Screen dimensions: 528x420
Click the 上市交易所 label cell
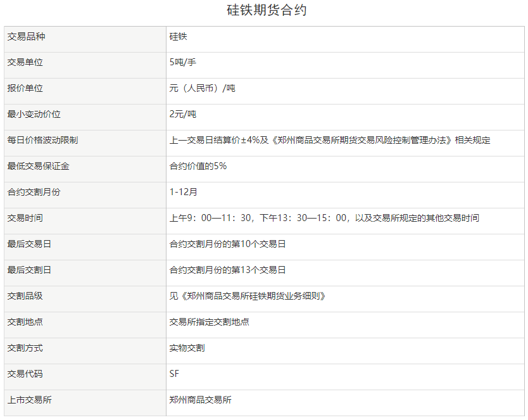point(30,400)
